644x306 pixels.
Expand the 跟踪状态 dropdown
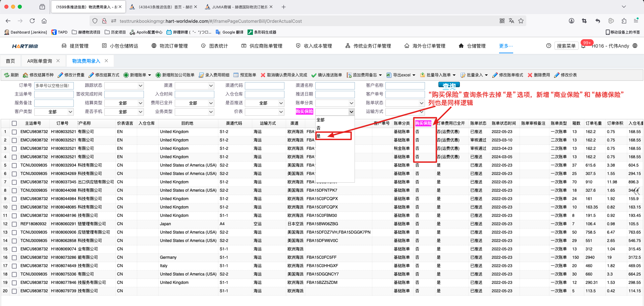coord(141,86)
